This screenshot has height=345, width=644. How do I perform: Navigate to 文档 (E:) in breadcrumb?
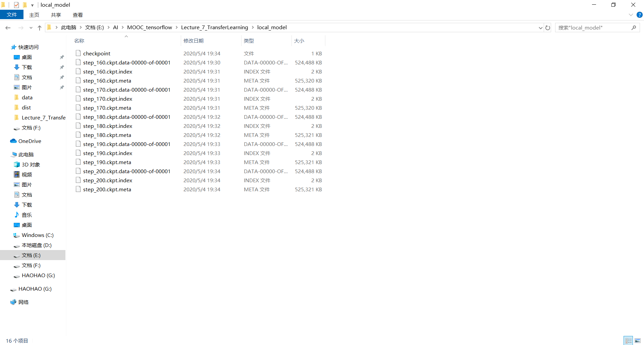click(95, 28)
